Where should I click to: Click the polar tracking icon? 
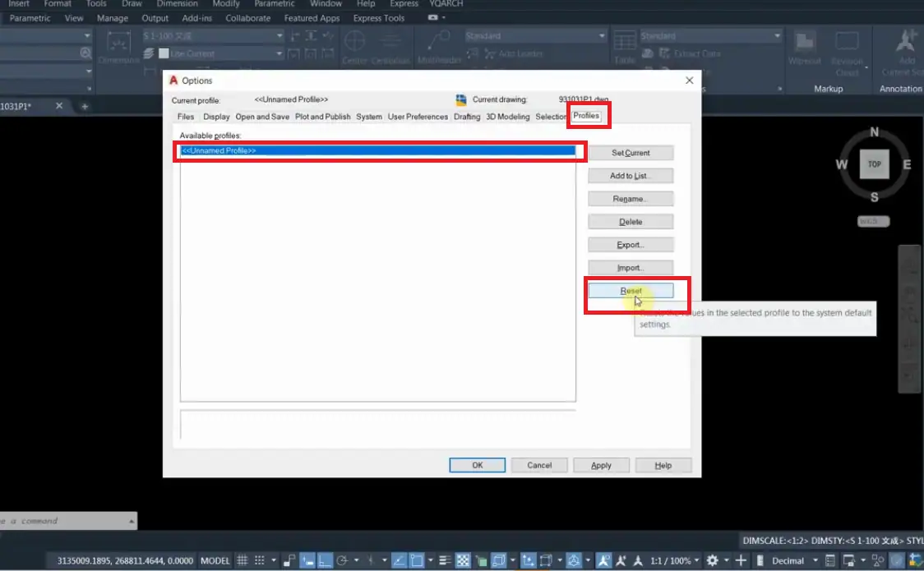click(x=342, y=560)
